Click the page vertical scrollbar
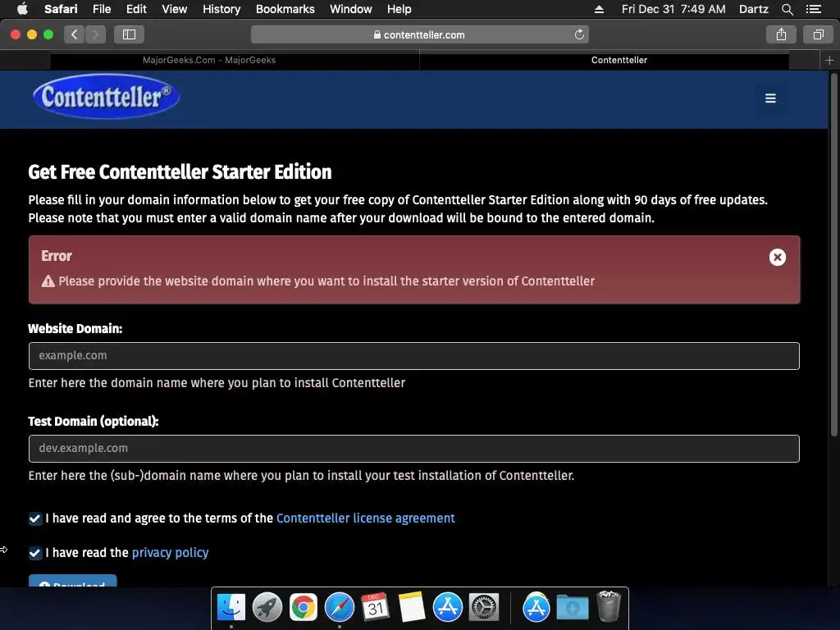Screen dimensions: 840x630 click(x=833, y=254)
